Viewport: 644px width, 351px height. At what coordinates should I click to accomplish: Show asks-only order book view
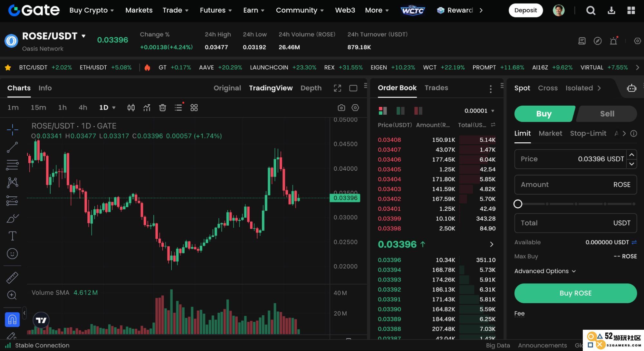click(x=418, y=111)
